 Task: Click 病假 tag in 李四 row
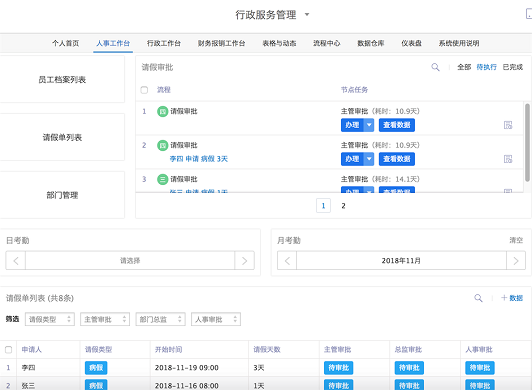tap(96, 368)
